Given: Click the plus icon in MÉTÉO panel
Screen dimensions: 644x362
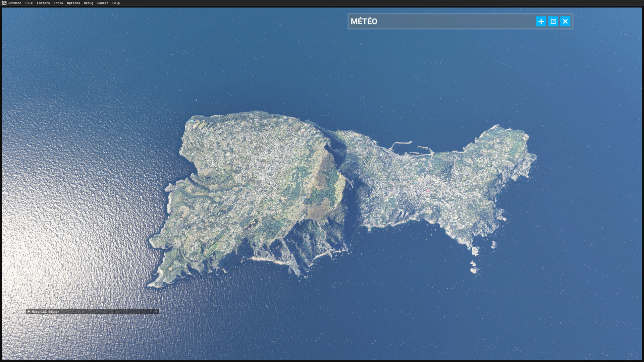Looking at the screenshot, I should (541, 21).
